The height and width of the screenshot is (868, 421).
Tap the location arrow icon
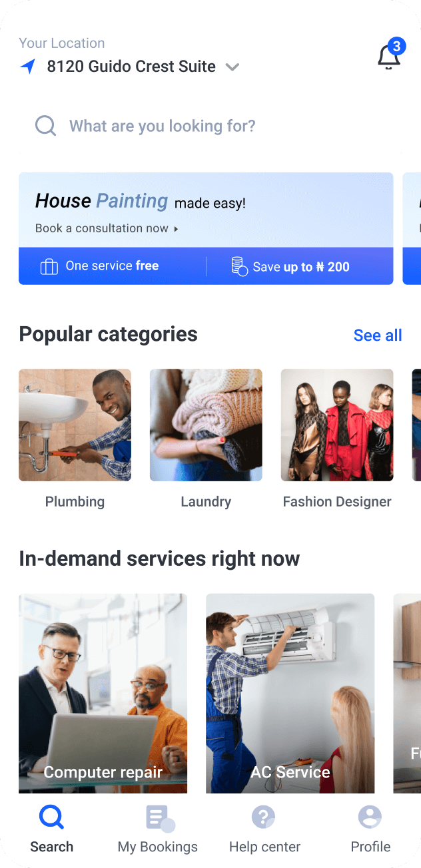click(x=28, y=67)
